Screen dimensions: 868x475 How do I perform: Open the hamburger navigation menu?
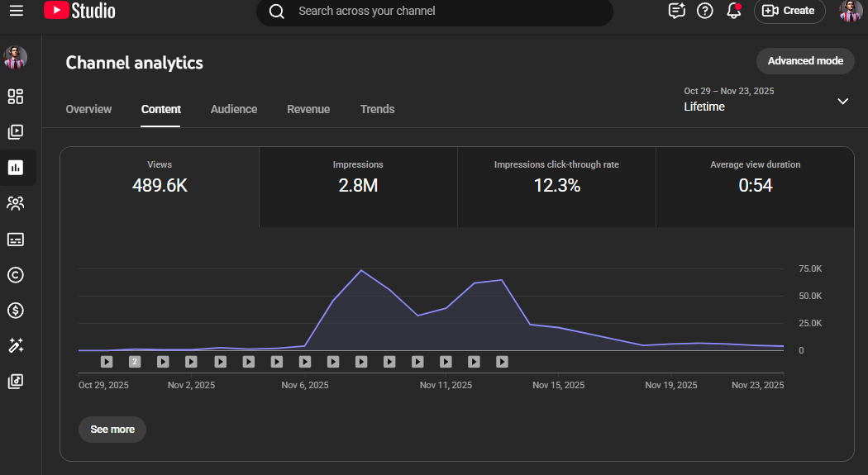coord(17,11)
